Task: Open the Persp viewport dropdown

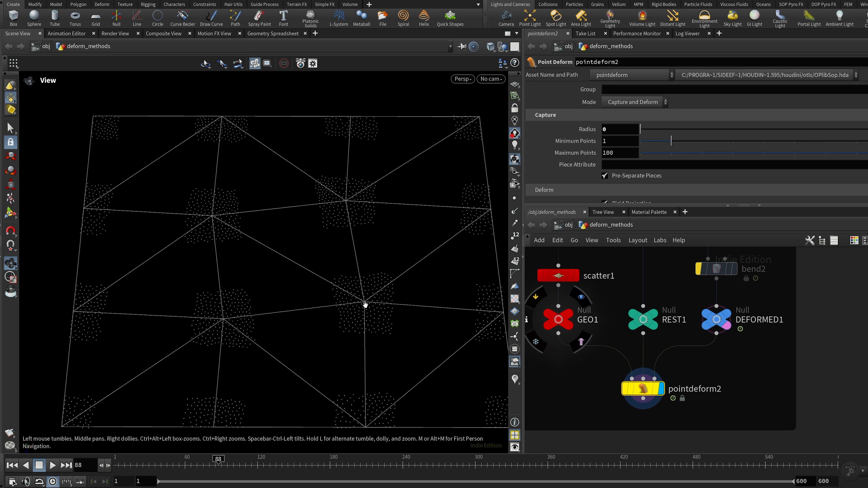Action: point(462,79)
